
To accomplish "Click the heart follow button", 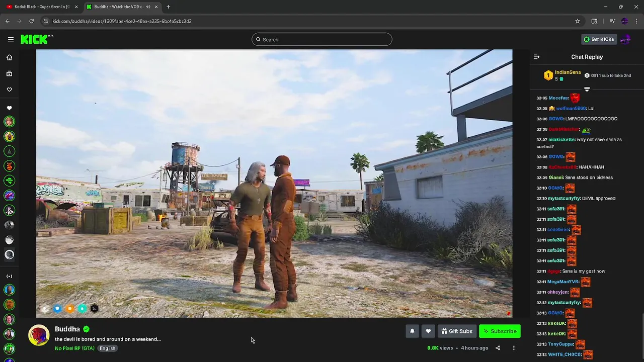I will point(428,331).
